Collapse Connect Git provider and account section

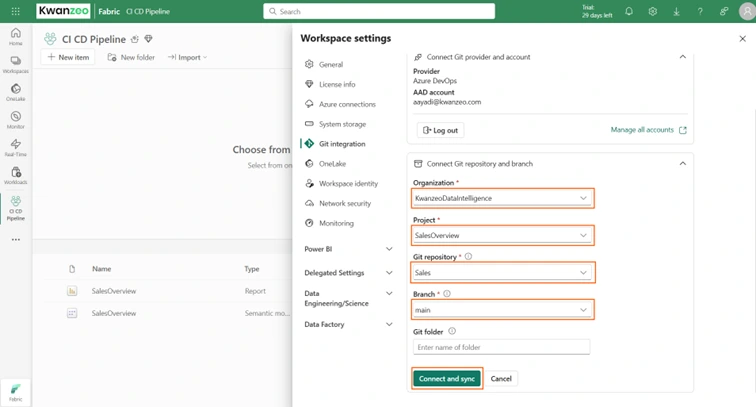tap(683, 57)
